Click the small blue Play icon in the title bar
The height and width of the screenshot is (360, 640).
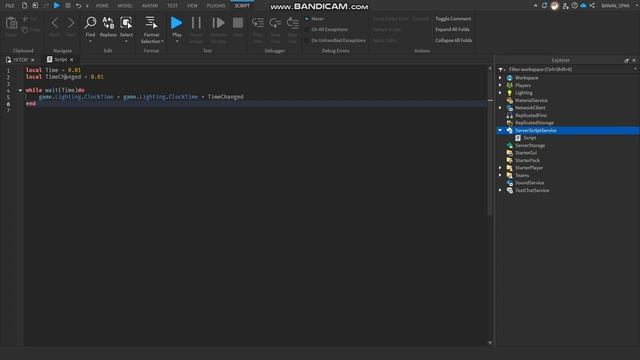(x=57, y=5)
